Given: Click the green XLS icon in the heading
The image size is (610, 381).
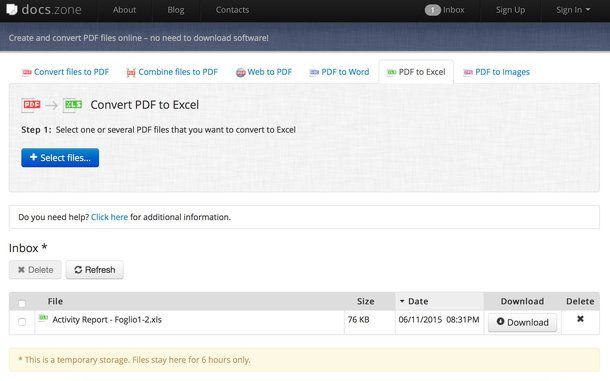Looking at the screenshot, I should pyautogui.click(x=73, y=105).
